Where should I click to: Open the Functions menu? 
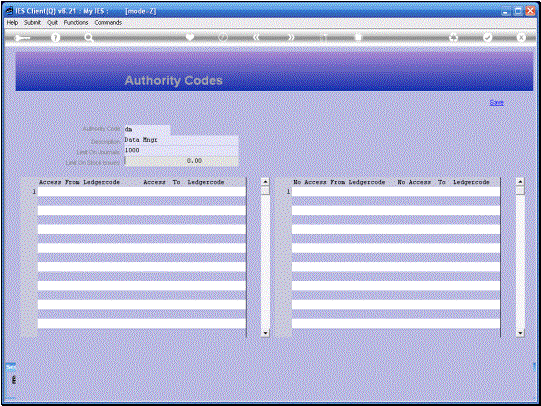coord(76,22)
